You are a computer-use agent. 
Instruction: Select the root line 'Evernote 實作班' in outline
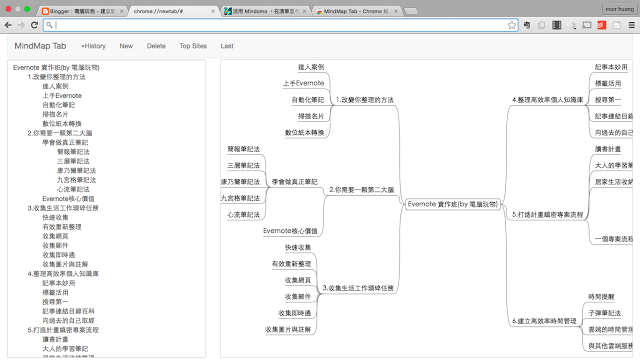pyautogui.click(x=56, y=68)
